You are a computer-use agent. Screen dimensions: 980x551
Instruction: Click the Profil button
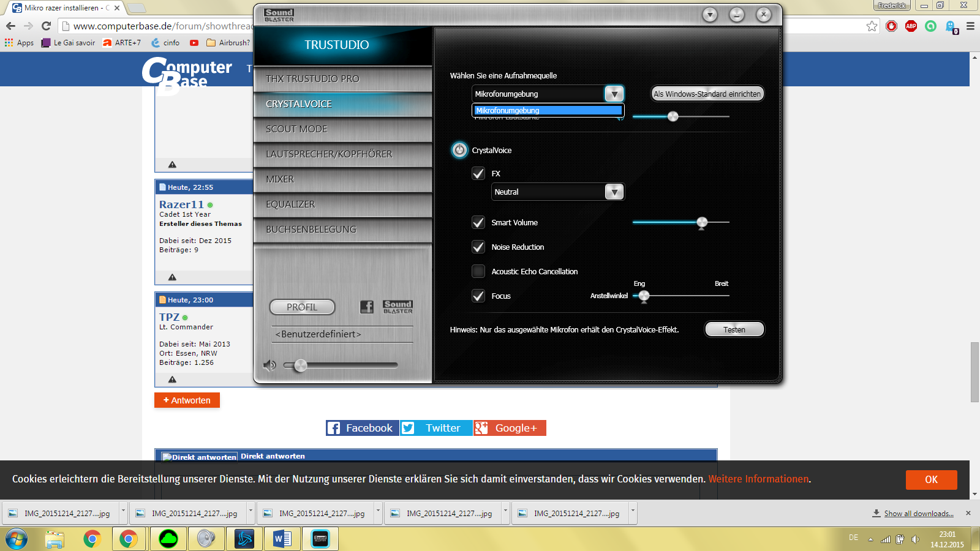pos(302,307)
